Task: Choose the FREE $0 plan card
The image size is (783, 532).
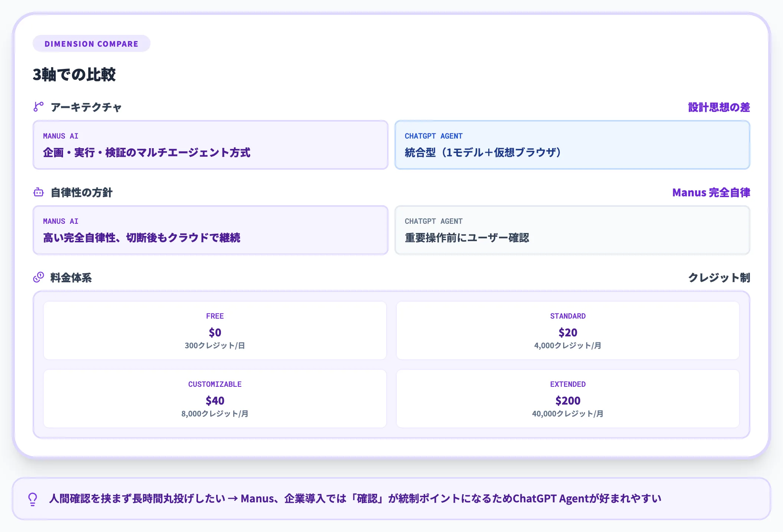Action: coord(215,330)
